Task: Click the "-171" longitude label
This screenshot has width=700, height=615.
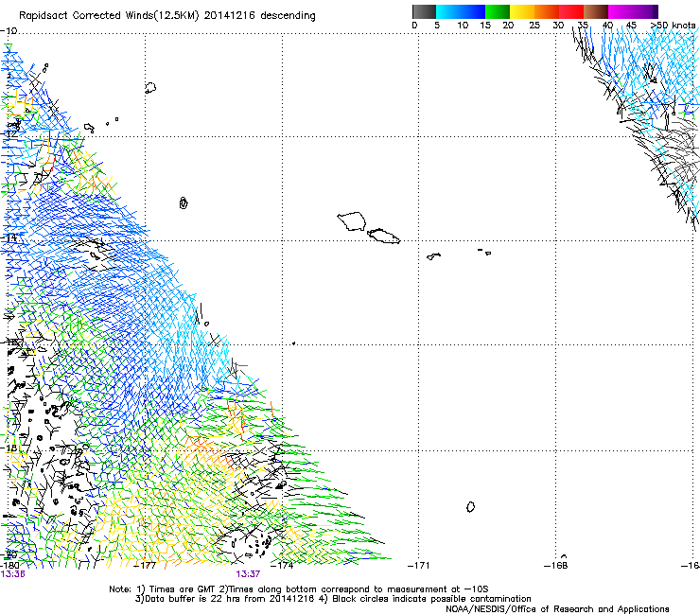Action: point(419,566)
